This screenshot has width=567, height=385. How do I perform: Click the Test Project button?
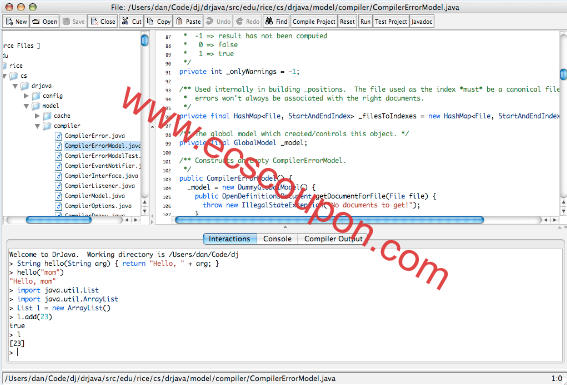coord(391,22)
